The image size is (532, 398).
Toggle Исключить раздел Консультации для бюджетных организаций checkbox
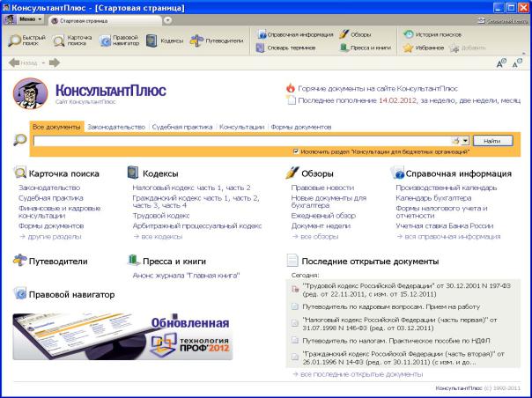point(296,151)
